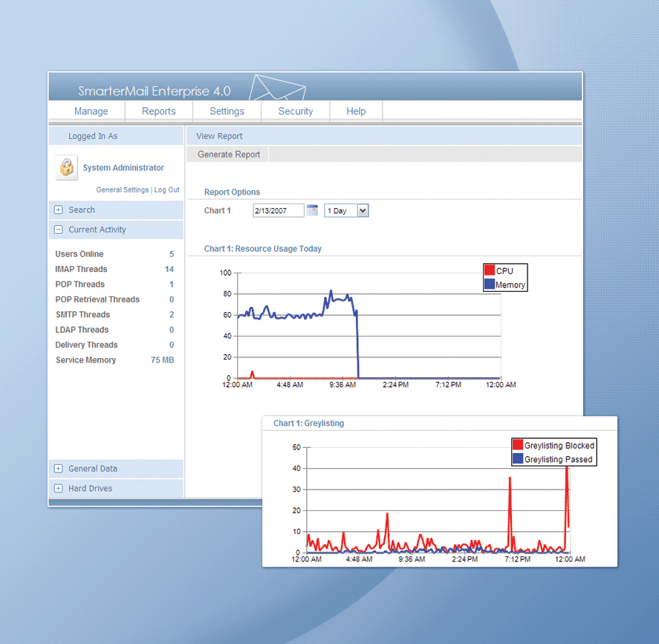Click the General Settings link
Viewport: 659px width, 644px height.
123,190
